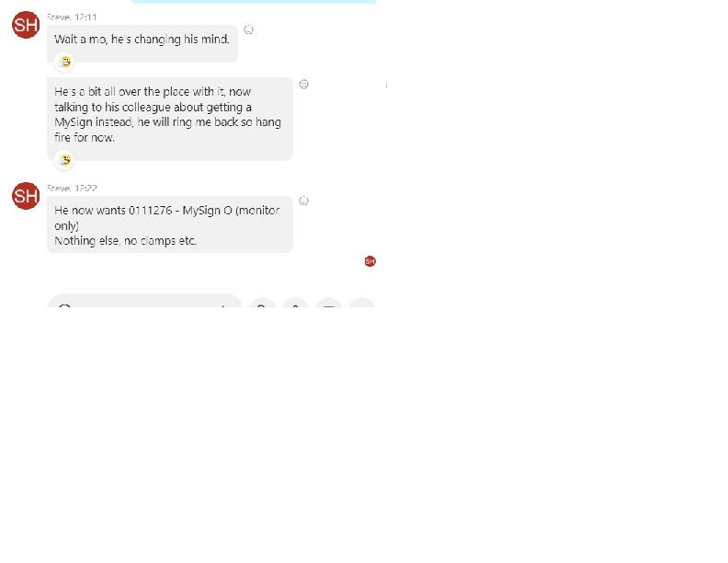This screenshot has width=728, height=563.
Task: Click second round button right of message box
Action: pyautogui.click(x=295, y=303)
